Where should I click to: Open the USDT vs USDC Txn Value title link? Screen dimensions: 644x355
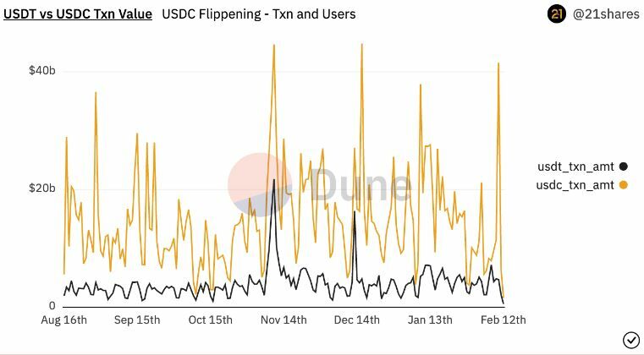[x=78, y=14]
